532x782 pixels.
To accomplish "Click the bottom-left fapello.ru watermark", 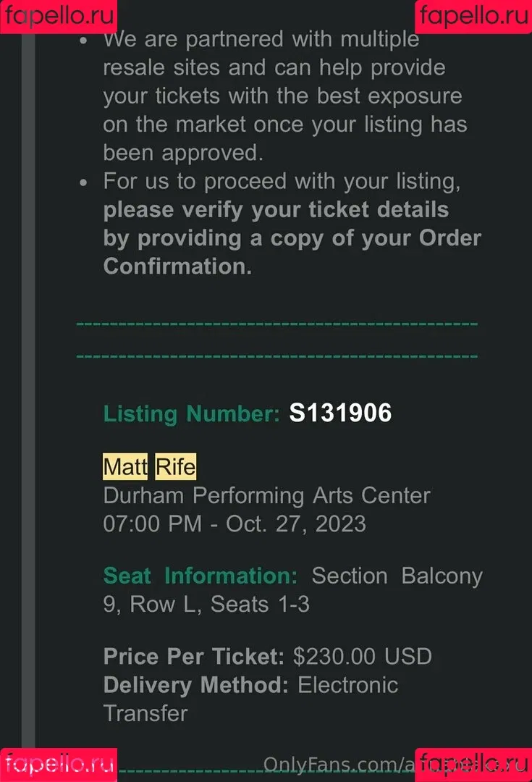I will coord(59,765).
